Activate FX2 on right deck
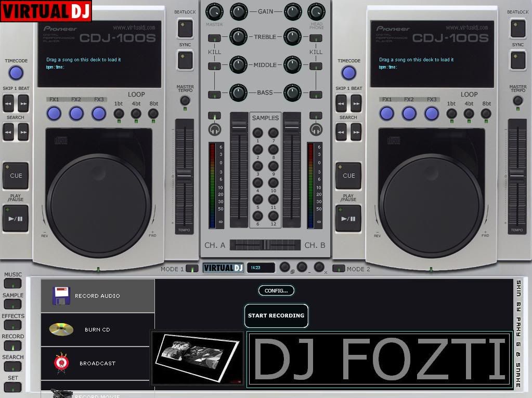This screenshot has height=398, width=532. coord(409,114)
